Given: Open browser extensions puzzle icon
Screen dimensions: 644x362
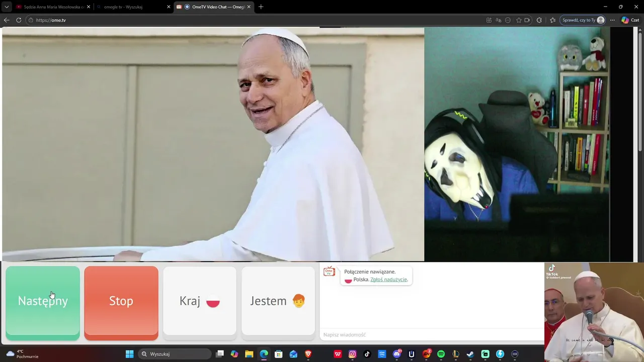Looking at the screenshot, I should (539, 20).
